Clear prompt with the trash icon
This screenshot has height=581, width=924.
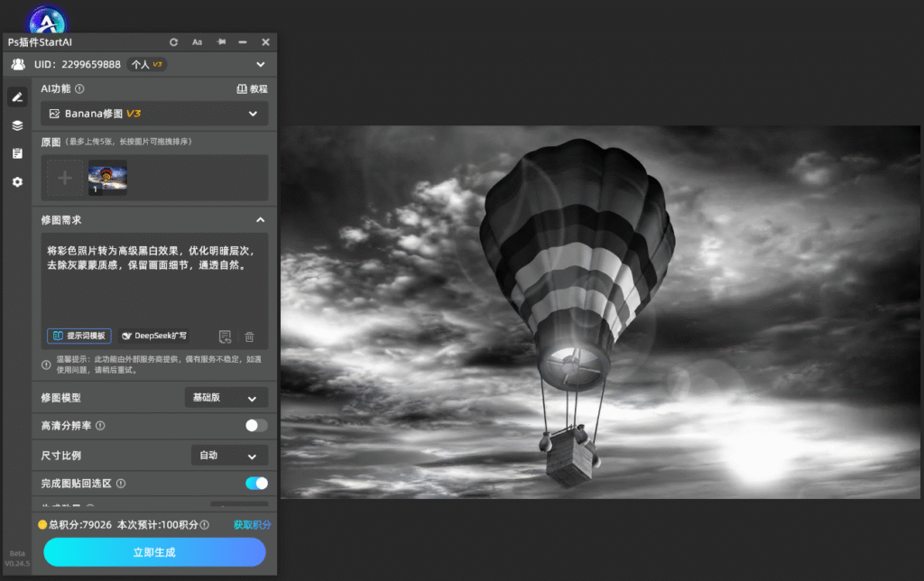tap(249, 337)
